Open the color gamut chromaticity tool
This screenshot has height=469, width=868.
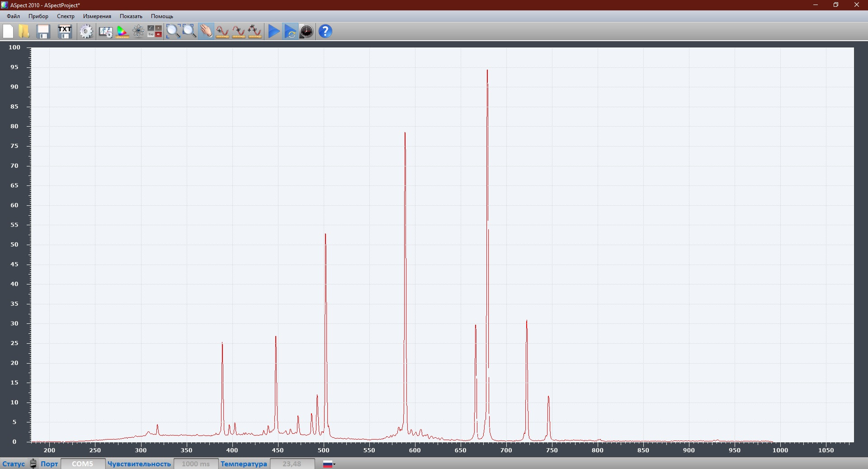[122, 31]
